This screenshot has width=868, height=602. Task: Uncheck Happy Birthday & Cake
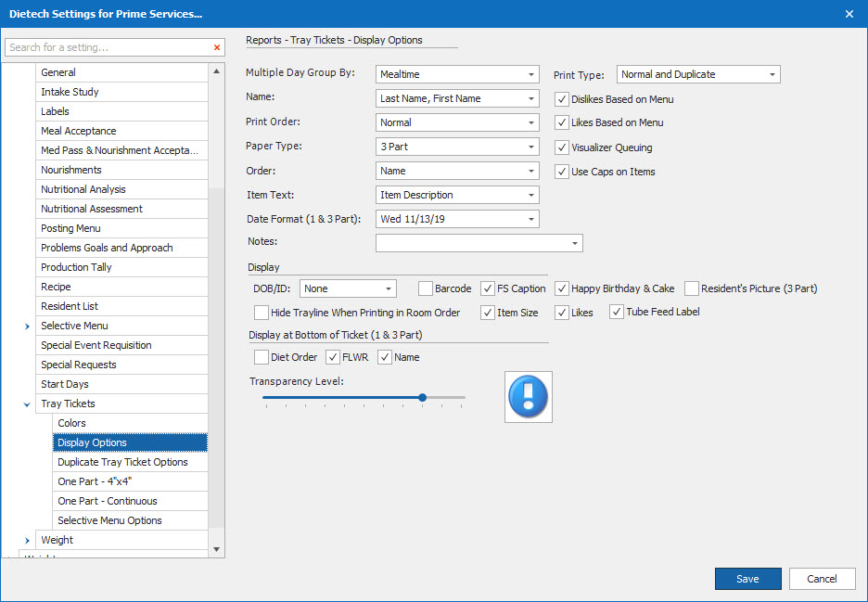coord(562,288)
